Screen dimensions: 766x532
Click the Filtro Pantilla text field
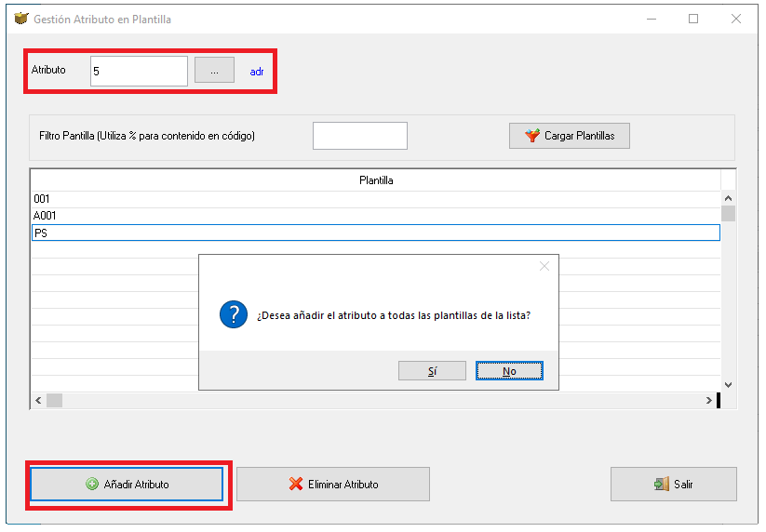(359, 136)
